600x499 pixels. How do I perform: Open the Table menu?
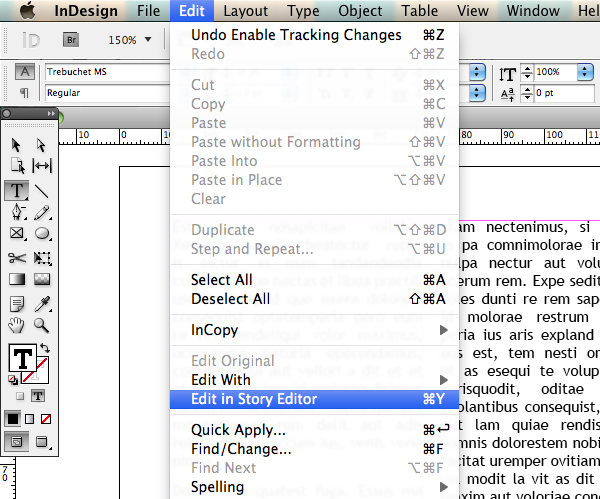point(419,11)
